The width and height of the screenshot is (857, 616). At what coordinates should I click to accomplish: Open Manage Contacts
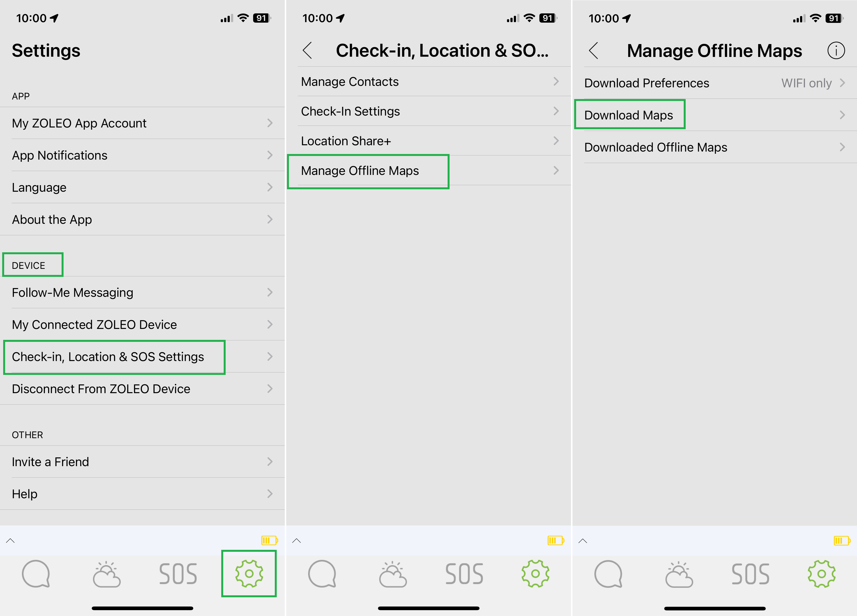pyautogui.click(x=429, y=82)
